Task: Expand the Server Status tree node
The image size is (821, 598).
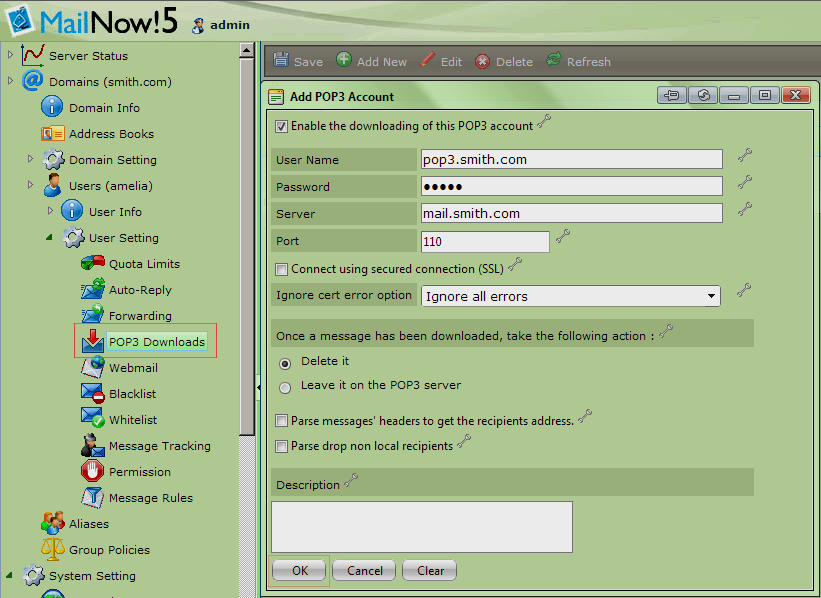Action: click(x=10, y=53)
